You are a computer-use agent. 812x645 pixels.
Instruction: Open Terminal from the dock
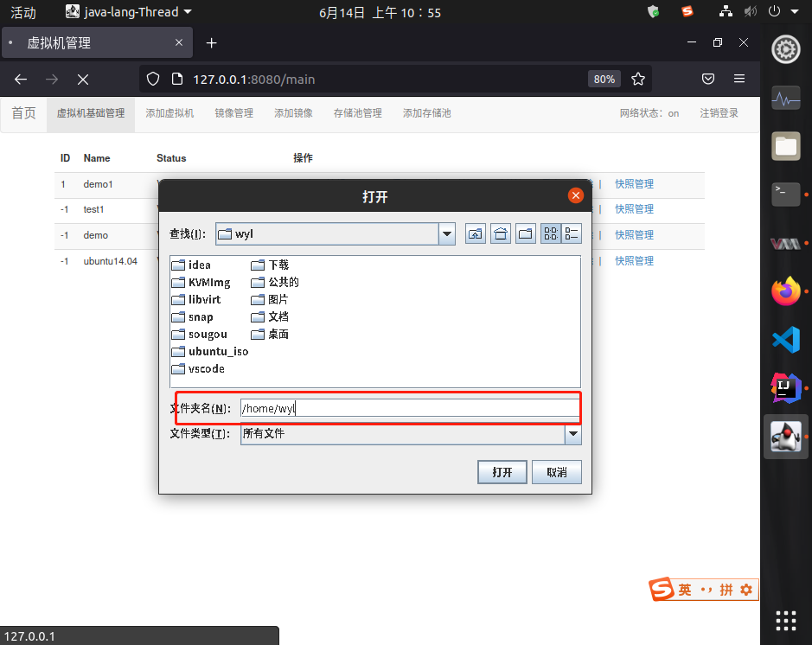click(785, 195)
